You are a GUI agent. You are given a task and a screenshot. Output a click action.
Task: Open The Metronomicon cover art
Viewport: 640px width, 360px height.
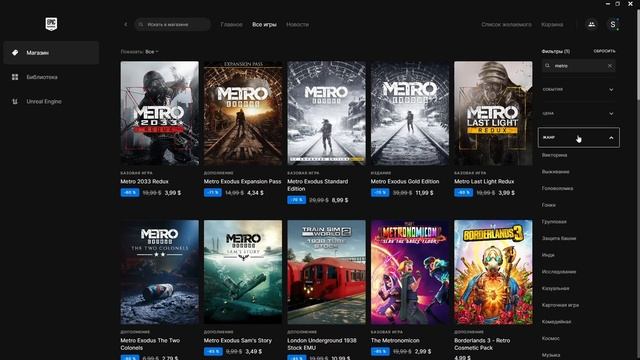tap(410, 272)
